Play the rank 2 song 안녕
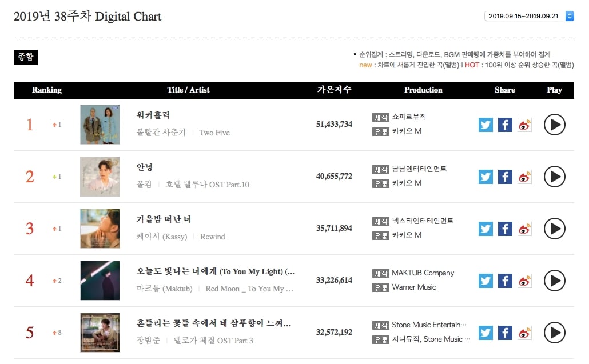The height and width of the screenshot is (364, 589). click(554, 177)
